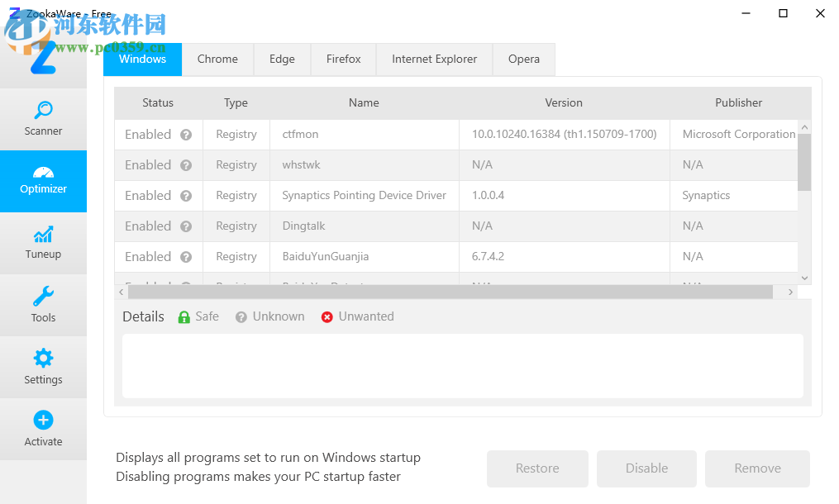Switch to the Chrome tab
This screenshot has height=504, width=839.
(217, 59)
